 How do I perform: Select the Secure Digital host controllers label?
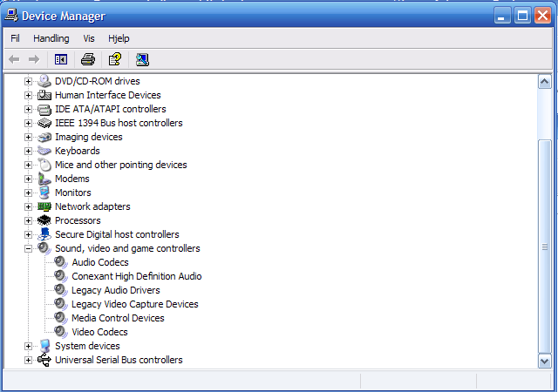(x=117, y=234)
